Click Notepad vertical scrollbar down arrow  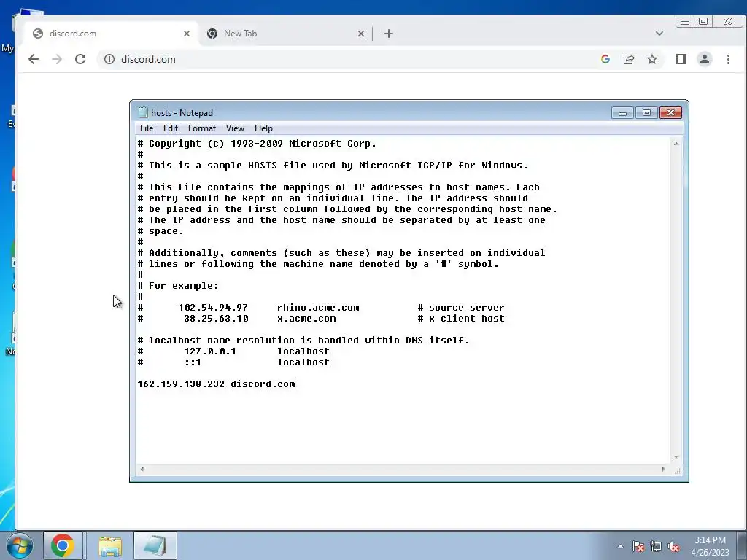676,457
